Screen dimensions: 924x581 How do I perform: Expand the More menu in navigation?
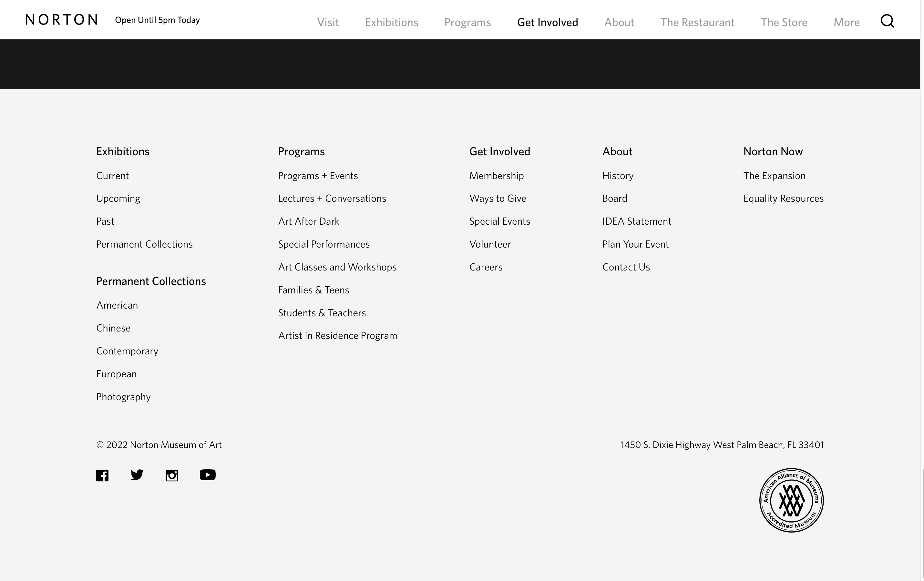846,22
